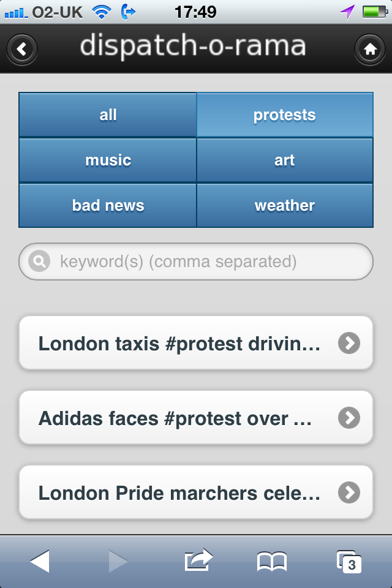Open the "London taxis #protest" dispatch link
Screen dimensions: 392x588
[x=196, y=343]
